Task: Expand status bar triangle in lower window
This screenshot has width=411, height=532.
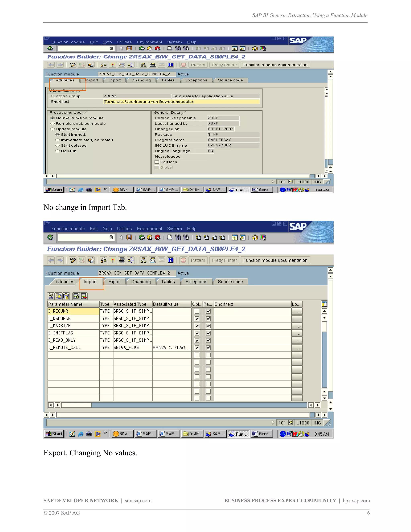Action: coord(273,423)
